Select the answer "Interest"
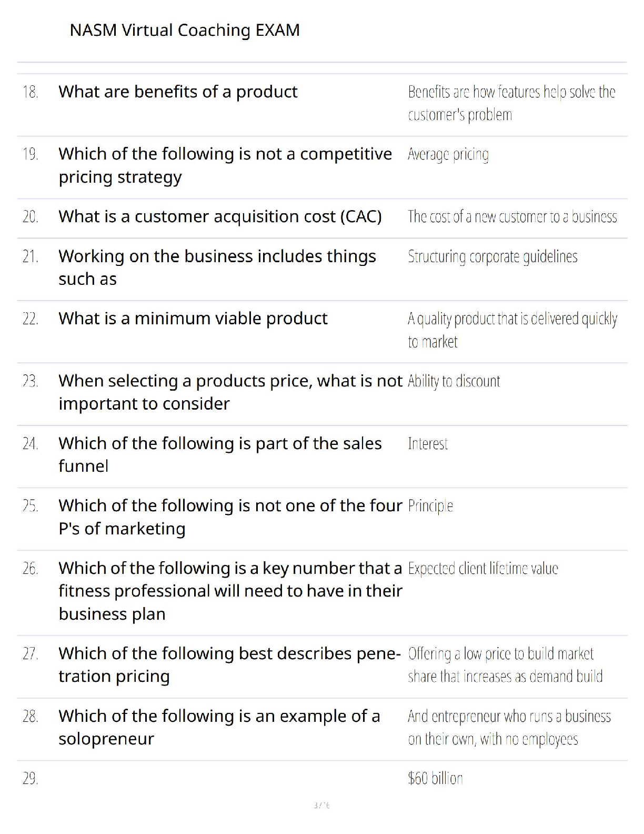The width and height of the screenshot is (644, 834). pos(428,444)
